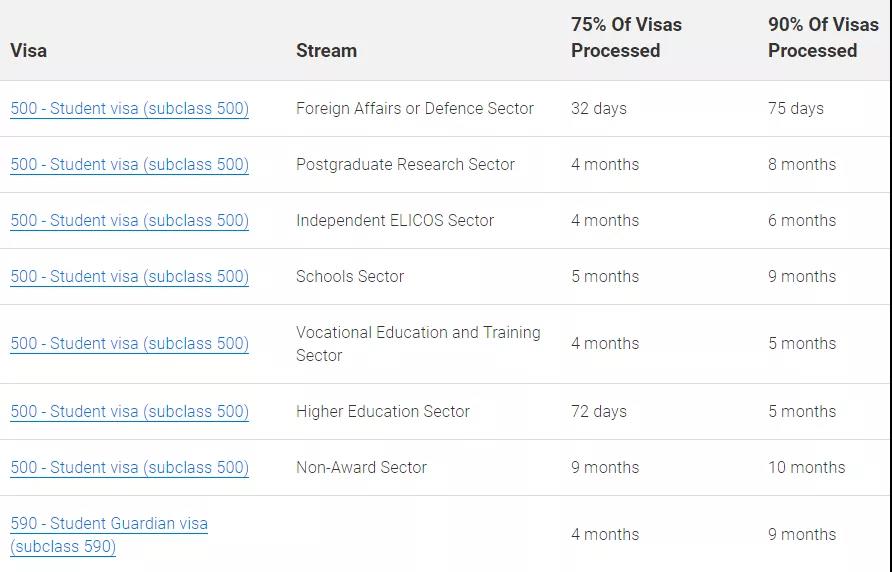Image resolution: width=892 pixels, height=572 pixels.
Task: Select the Foreign Affairs or Defence Sector cell
Action: point(415,108)
